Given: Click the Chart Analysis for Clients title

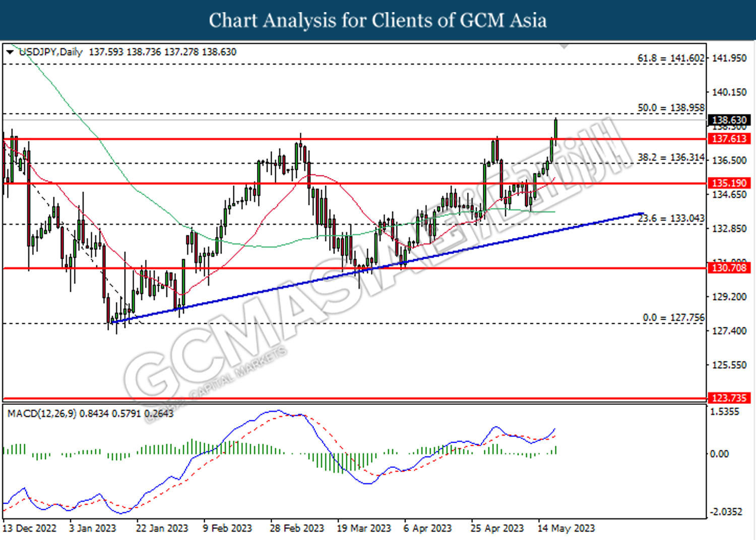Looking at the screenshot, I should coord(378,20).
